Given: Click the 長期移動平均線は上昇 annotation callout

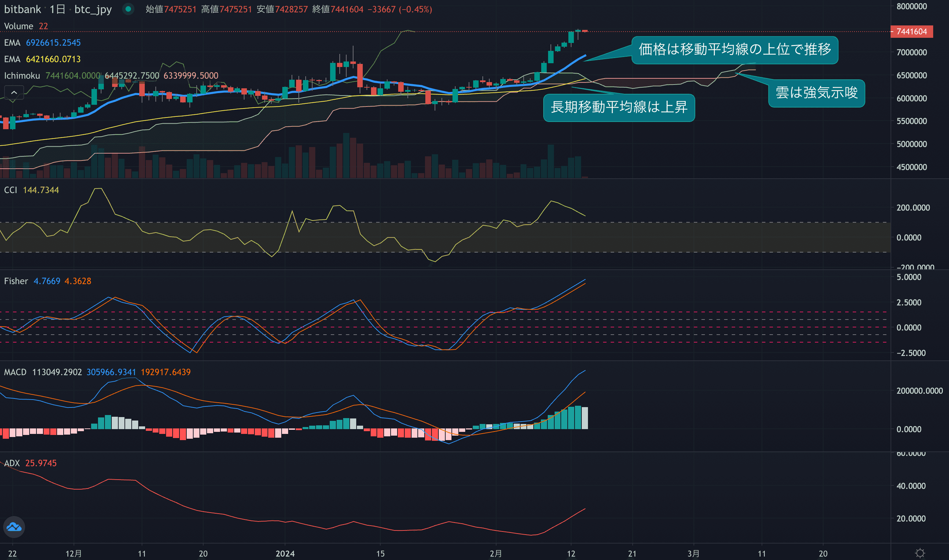Looking at the screenshot, I should 619,108.
